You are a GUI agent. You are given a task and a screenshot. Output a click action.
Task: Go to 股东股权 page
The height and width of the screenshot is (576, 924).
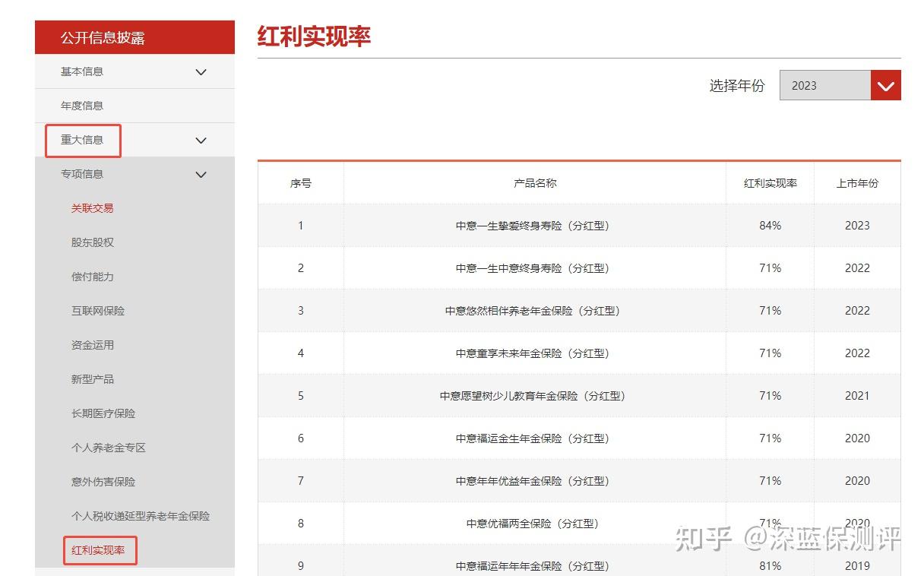[x=93, y=242]
